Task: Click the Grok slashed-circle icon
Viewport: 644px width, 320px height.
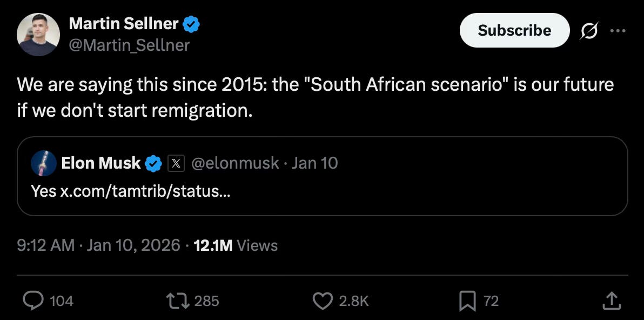Action: [x=589, y=32]
